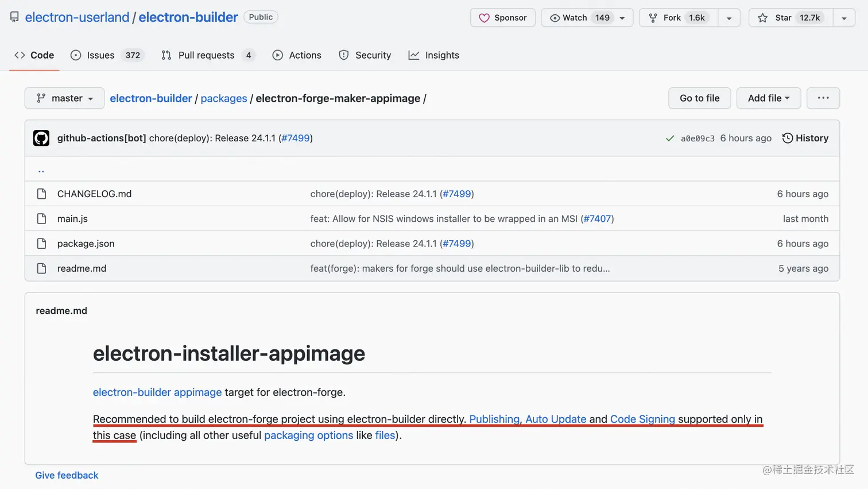Open the github-actions[bot] author link
The image size is (868, 489).
(102, 138)
